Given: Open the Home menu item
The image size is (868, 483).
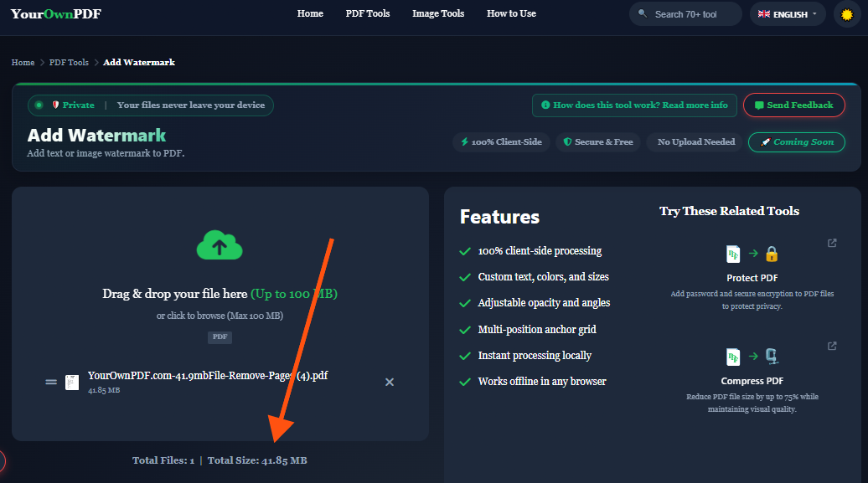Looking at the screenshot, I should tap(310, 13).
